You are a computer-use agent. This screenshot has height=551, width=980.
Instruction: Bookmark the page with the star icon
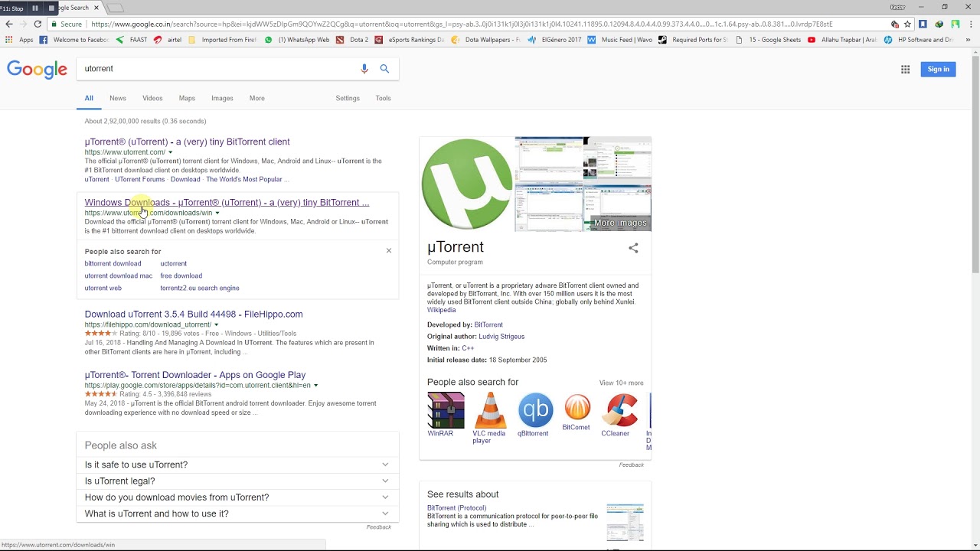click(907, 24)
